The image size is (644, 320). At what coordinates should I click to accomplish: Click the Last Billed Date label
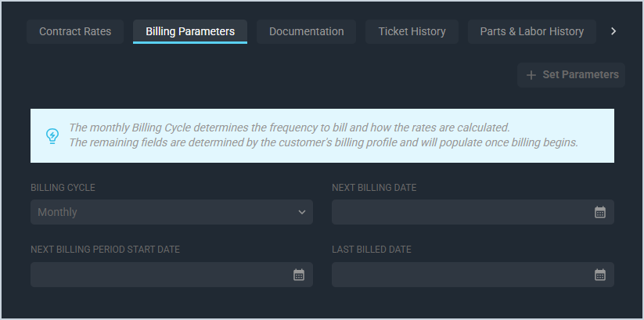[372, 250]
